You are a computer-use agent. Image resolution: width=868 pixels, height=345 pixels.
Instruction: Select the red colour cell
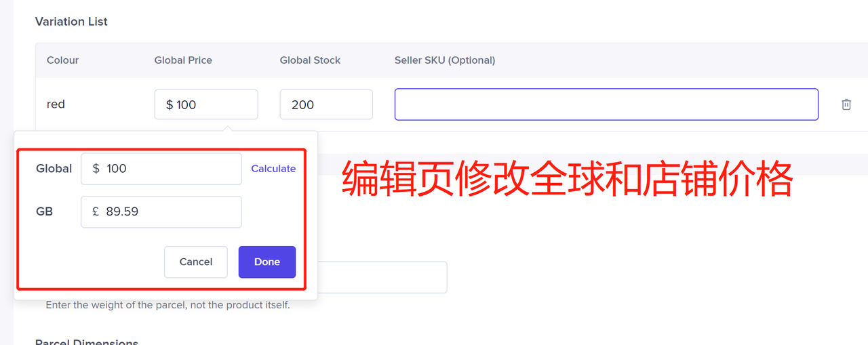(x=56, y=104)
